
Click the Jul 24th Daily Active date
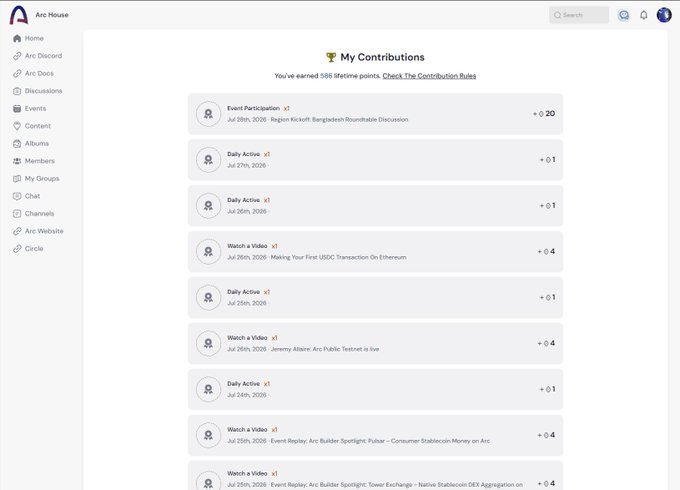[247, 395]
